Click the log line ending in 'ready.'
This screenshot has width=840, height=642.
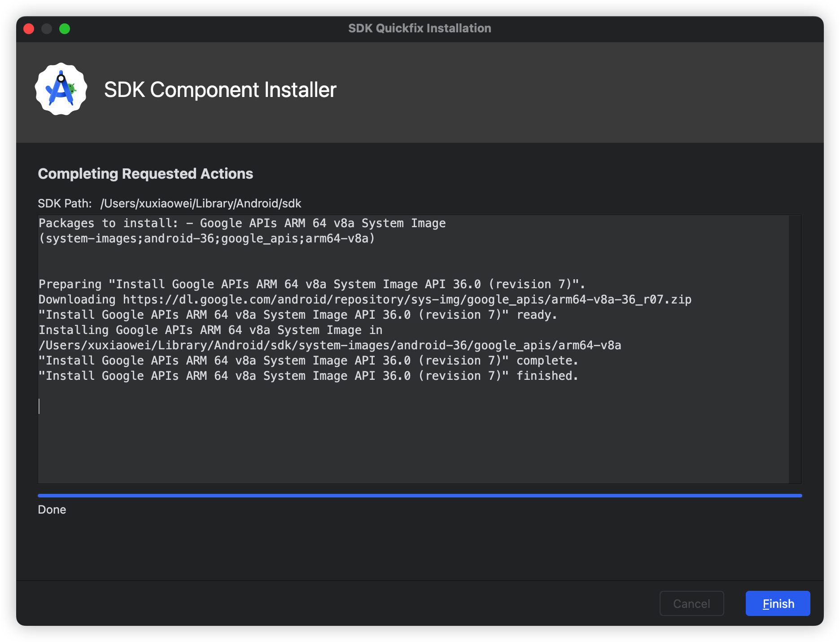297,315
